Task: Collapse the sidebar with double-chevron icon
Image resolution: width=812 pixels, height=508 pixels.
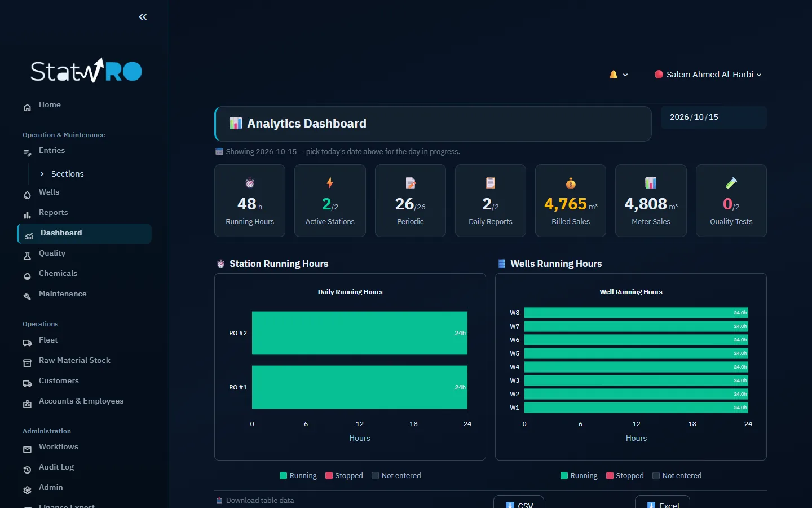Action: click(143, 17)
